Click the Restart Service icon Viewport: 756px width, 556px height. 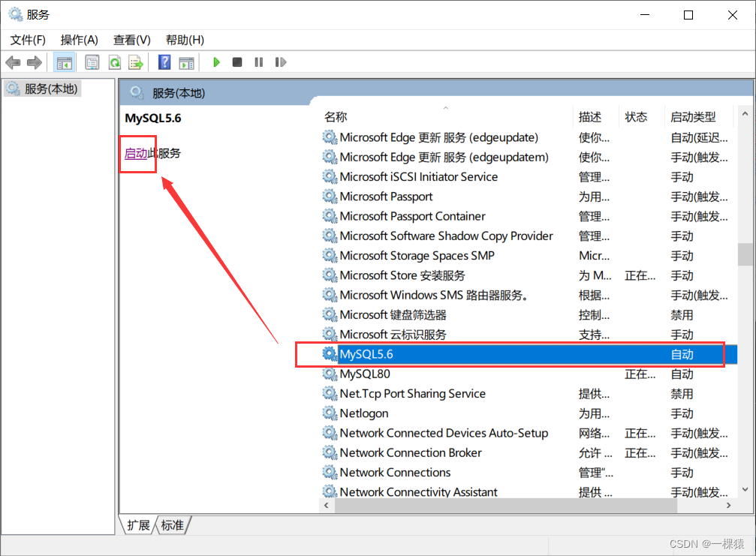tap(280, 62)
